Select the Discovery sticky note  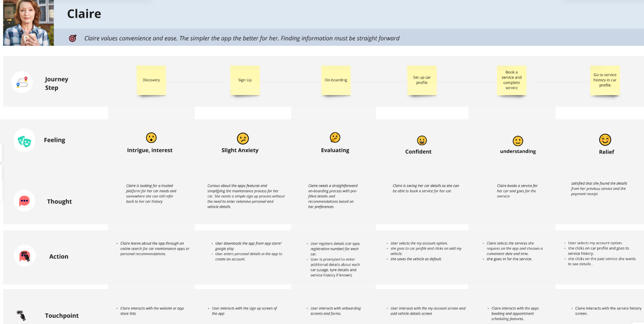click(x=151, y=80)
